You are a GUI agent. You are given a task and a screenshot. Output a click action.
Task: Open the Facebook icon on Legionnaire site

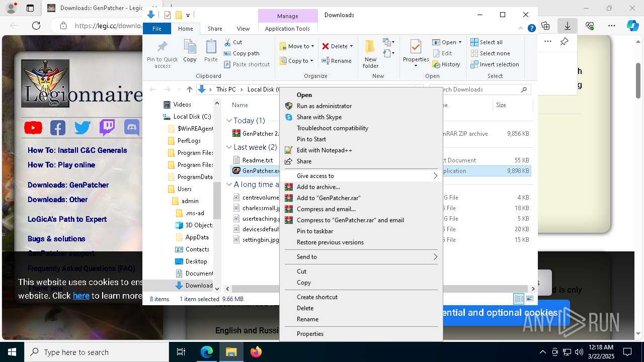58,128
